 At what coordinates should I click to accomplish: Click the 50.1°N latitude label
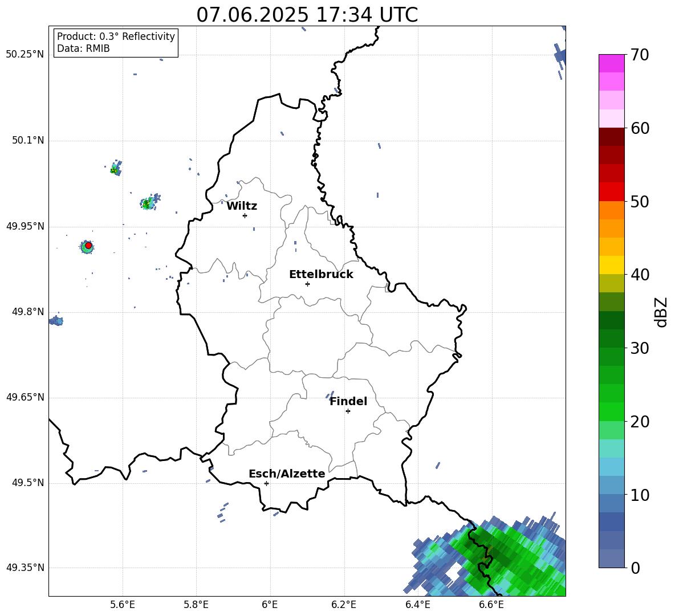[x=28, y=140]
